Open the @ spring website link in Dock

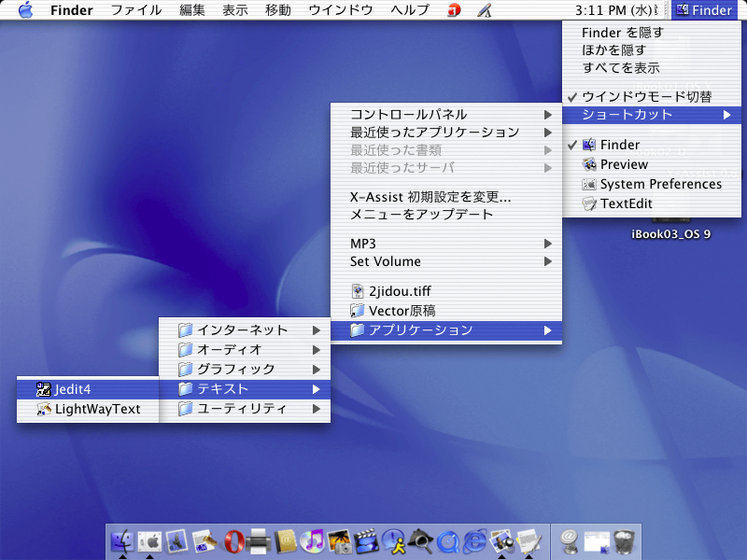tap(570, 541)
